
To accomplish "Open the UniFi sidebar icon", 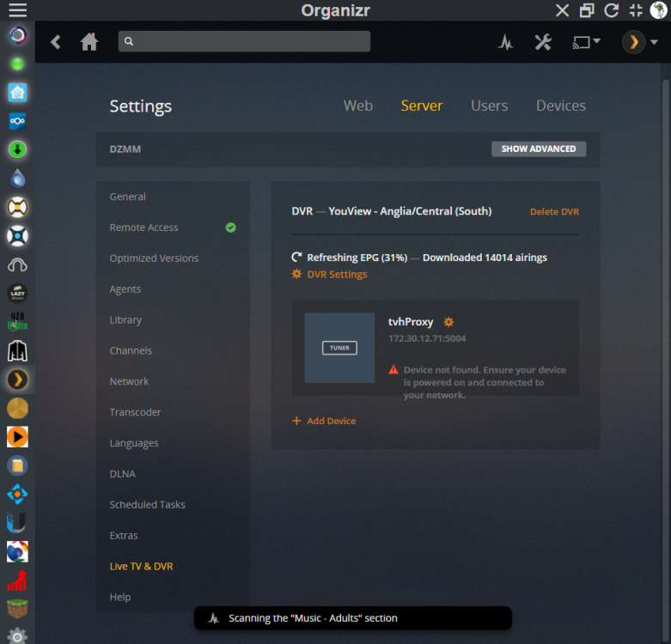I will click(x=17, y=523).
